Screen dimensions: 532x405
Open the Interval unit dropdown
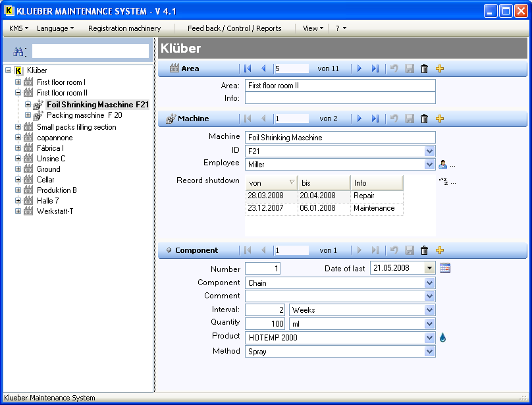pos(429,310)
